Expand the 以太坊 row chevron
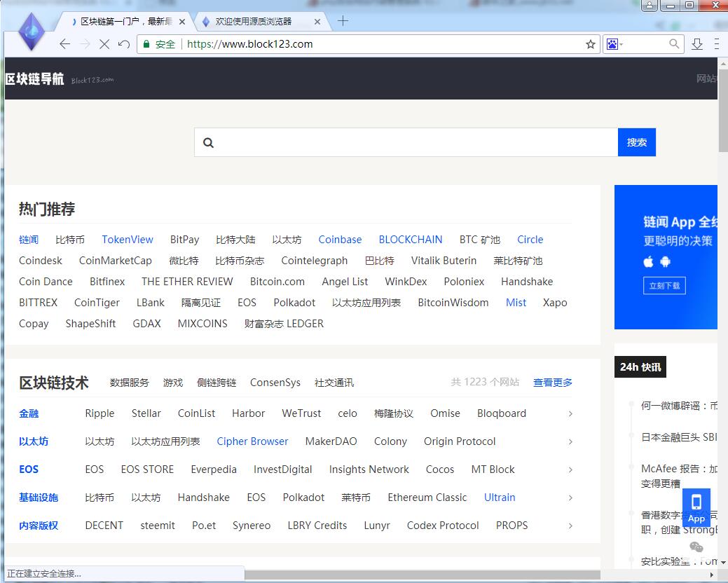This screenshot has width=728, height=583. click(570, 442)
